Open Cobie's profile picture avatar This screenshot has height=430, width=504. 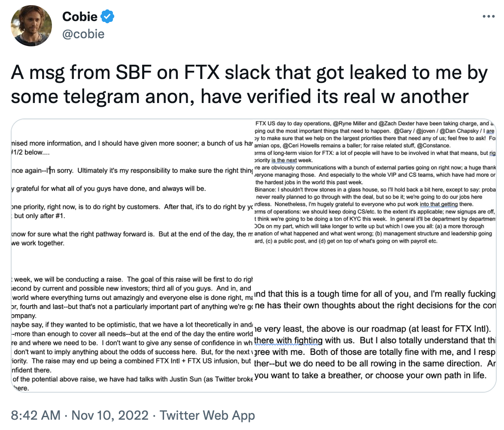tap(32, 26)
